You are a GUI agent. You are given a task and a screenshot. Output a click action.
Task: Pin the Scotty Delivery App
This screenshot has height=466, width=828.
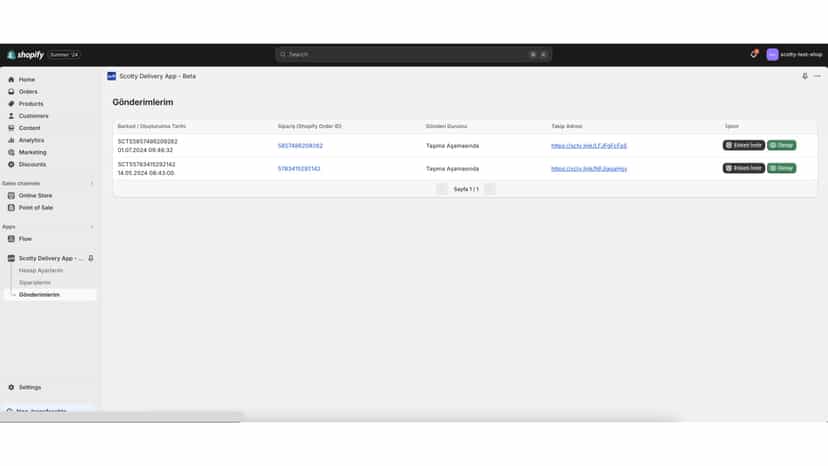(91, 258)
